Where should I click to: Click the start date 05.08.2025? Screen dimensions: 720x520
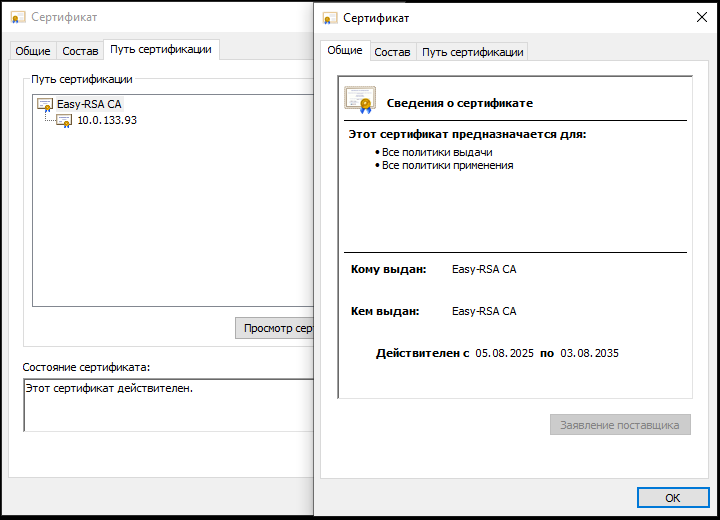coord(504,353)
